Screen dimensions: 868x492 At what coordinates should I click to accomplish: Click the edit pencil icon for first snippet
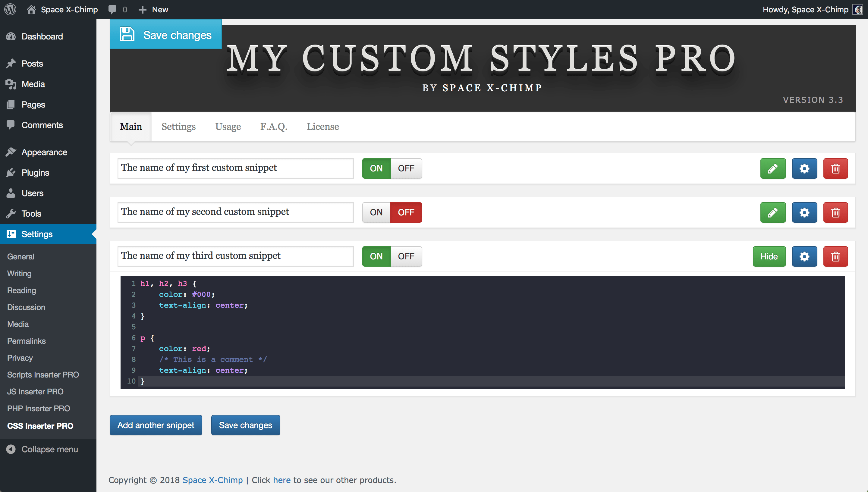tap(773, 168)
